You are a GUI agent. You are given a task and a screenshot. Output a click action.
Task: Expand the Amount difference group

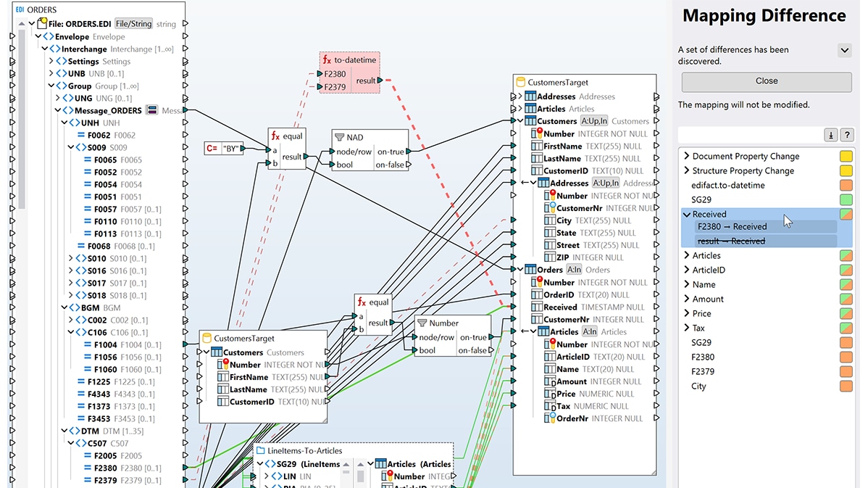coord(687,299)
